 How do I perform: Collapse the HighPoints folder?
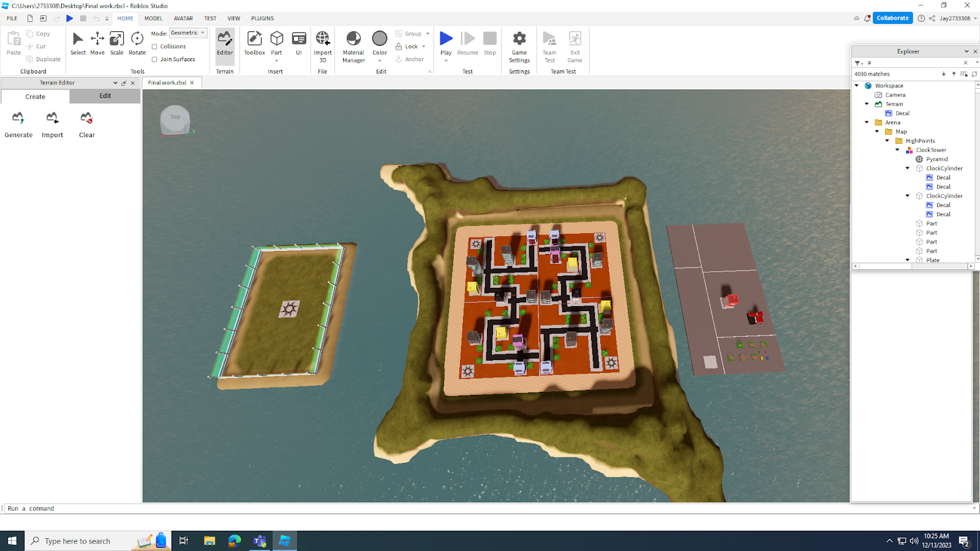coord(888,141)
